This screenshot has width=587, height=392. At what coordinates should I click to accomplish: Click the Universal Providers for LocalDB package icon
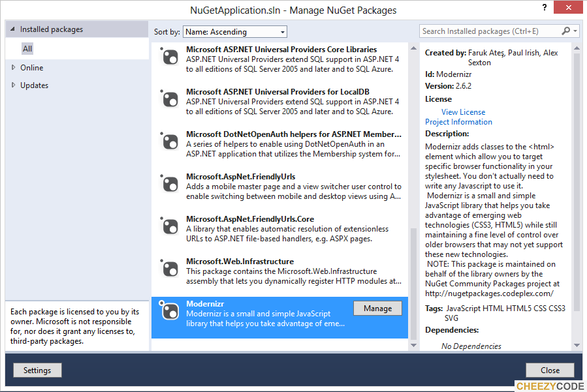[x=170, y=99]
